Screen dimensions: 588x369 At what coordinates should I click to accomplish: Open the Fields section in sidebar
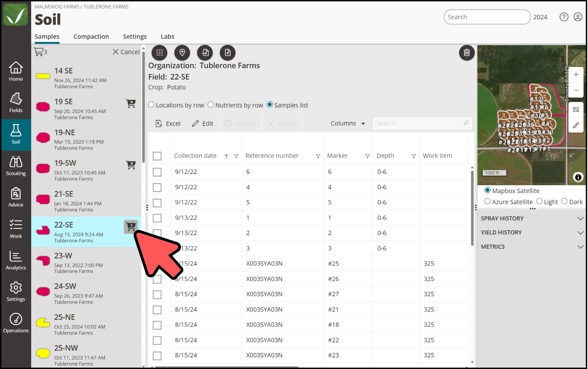(x=16, y=103)
